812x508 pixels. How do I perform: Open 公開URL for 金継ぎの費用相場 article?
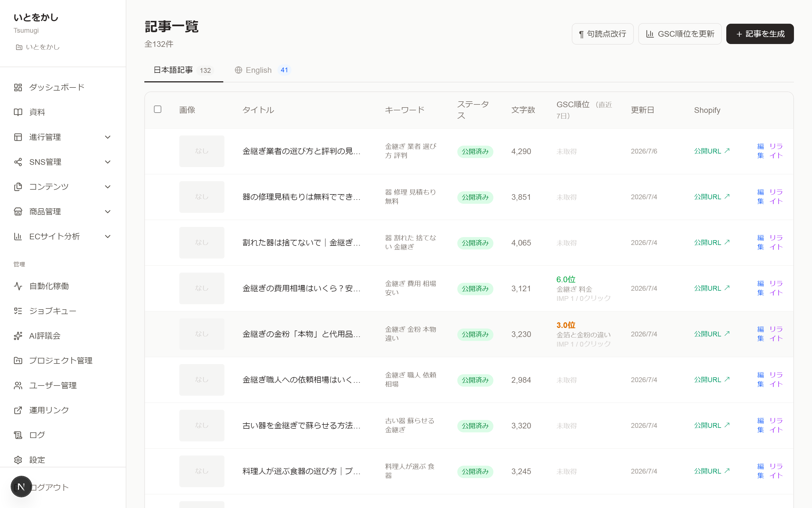[712, 288]
